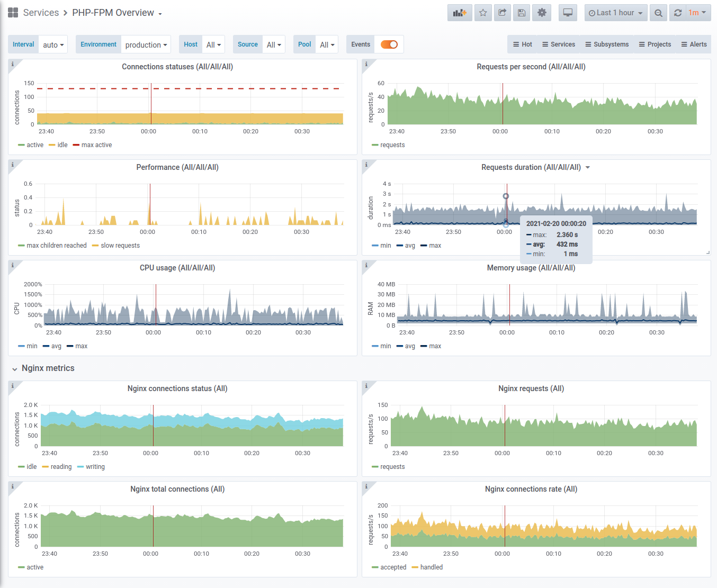The width and height of the screenshot is (717, 588).
Task: Click Nginx requests panel title
Action: (x=531, y=388)
